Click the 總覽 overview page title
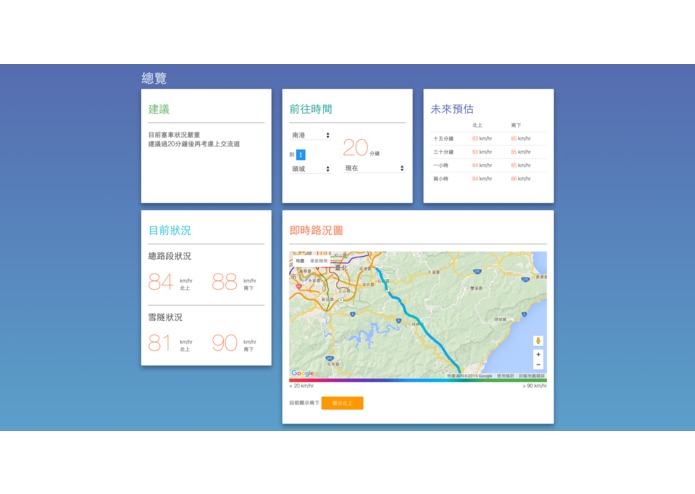The height and width of the screenshot is (494, 695). click(x=154, y=78)
